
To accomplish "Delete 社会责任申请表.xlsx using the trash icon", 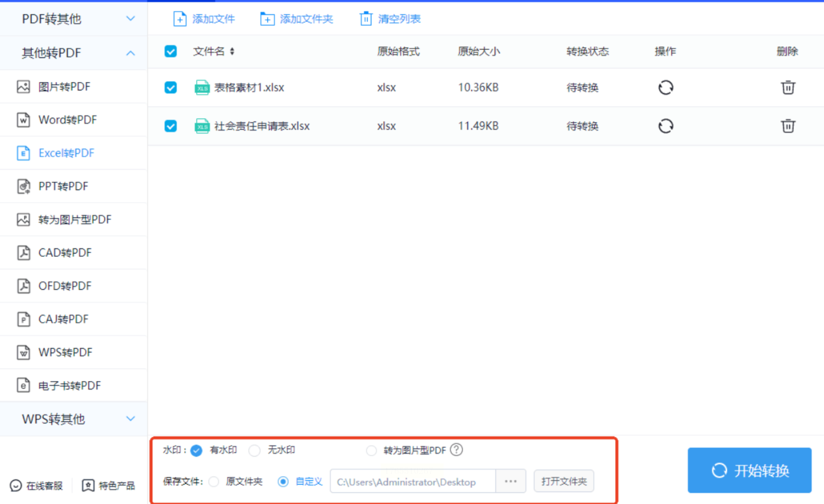I will (788, 126).
